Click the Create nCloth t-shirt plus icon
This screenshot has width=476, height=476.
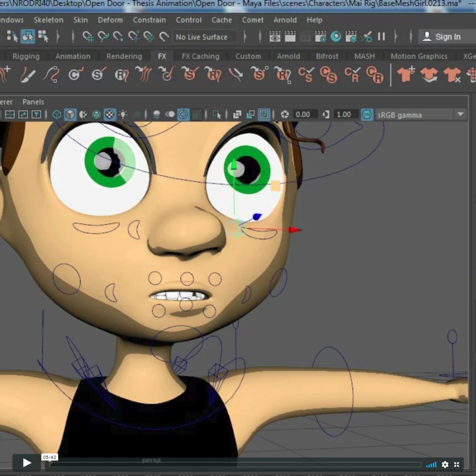pyautogui.click(x=406, y=74)
